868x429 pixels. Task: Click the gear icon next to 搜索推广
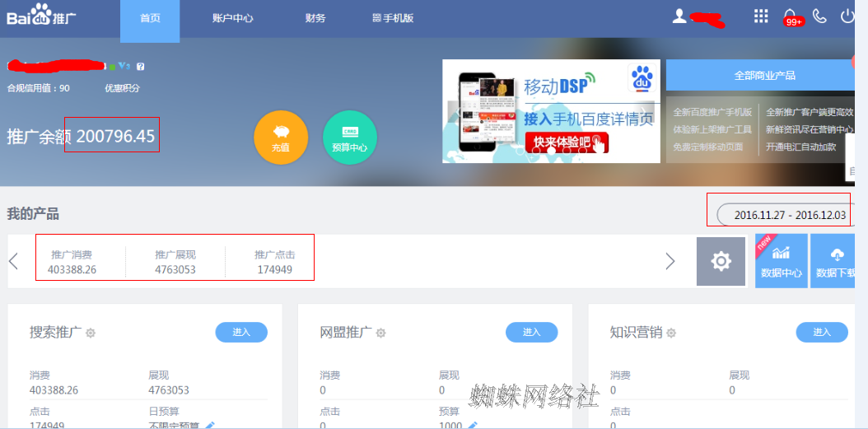(91, 333)
